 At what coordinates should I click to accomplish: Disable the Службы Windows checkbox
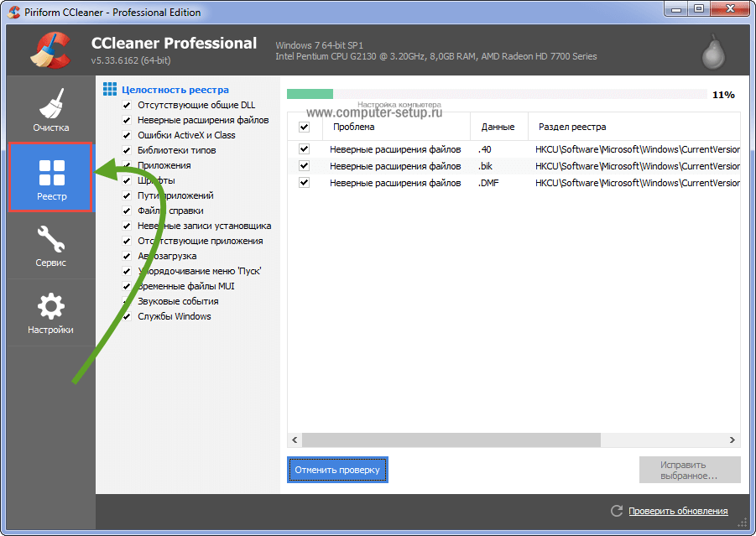pos(127,316)
